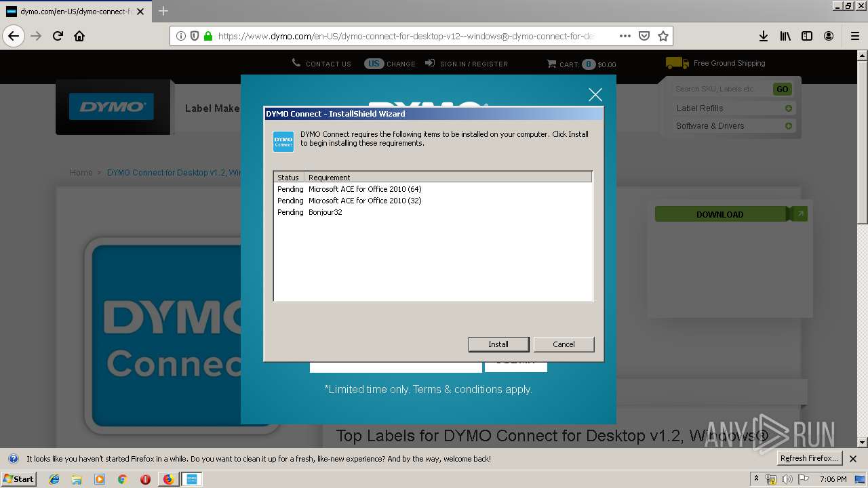The image size is (868, 488).
Task: Click the Search SKU, Labels field
Action: pyautogui.click(x=722, y=89)
